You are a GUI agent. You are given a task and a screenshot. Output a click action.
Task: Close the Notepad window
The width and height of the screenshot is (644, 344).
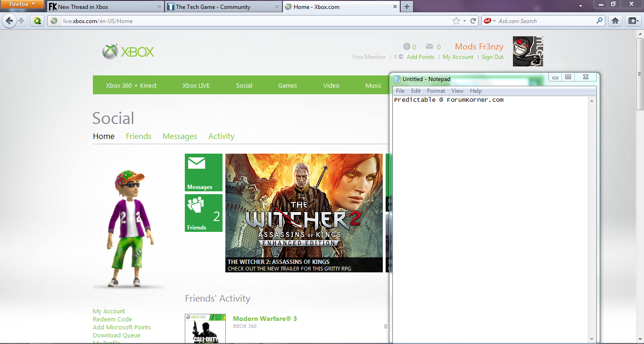click(x=586, y=77)
